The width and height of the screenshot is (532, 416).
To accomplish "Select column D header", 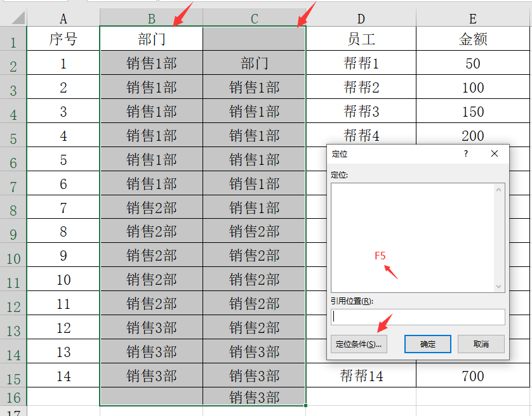I will pos(361,18).
